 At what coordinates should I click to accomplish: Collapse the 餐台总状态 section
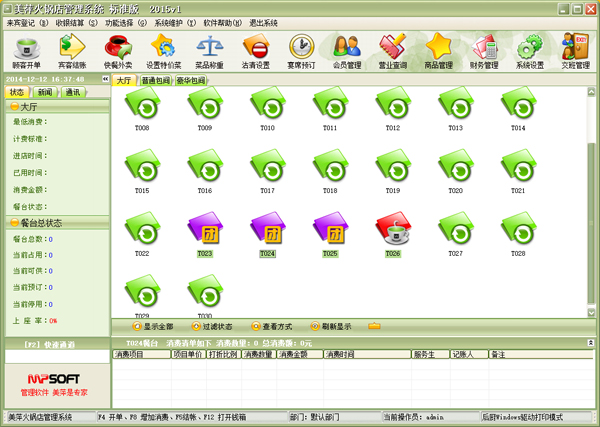(13, 223)
